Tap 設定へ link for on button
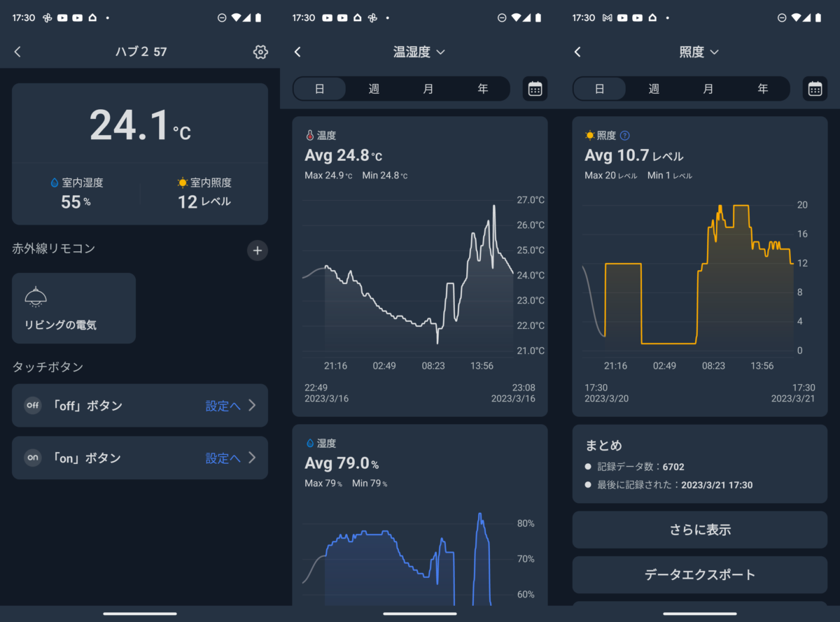Screen dimensions: 840x622 223,458
